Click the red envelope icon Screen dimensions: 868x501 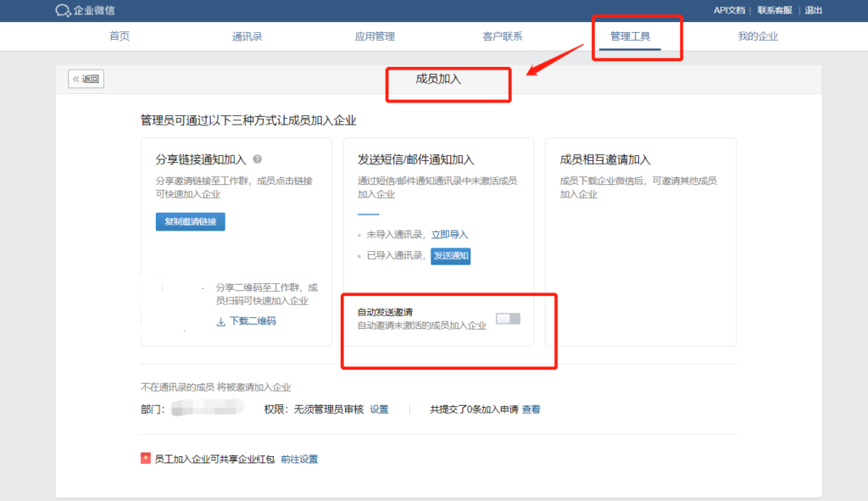(146, 459)
